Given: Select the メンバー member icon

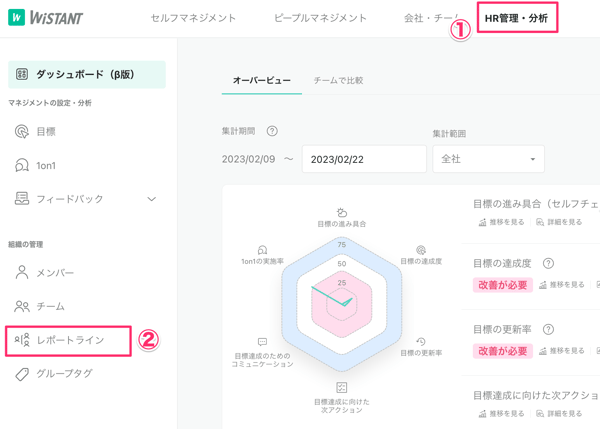Looking at the screenshot, I should [22, 273].
